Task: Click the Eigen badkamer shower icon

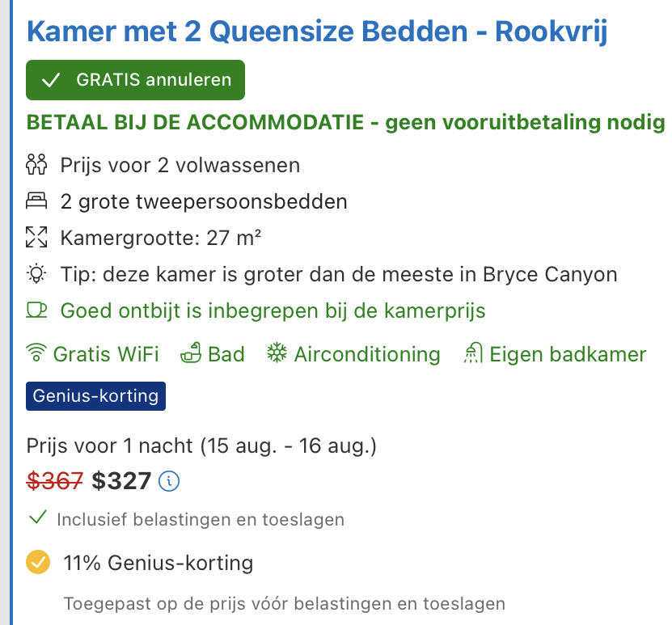Action: (473, 354)
